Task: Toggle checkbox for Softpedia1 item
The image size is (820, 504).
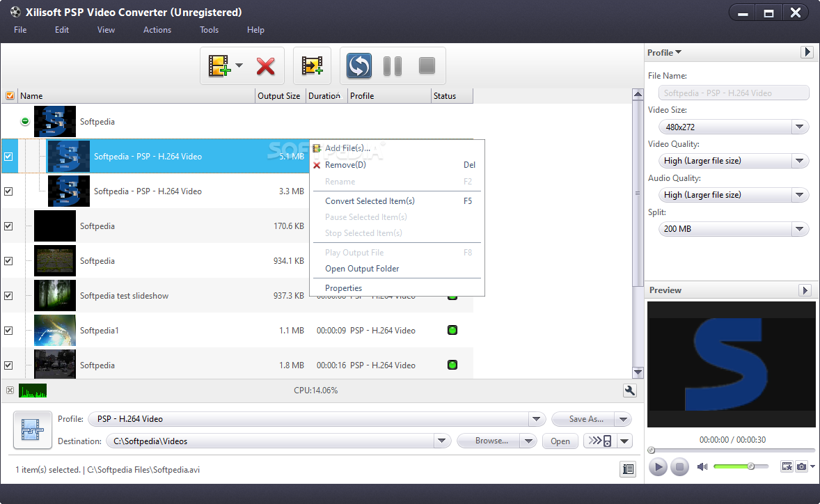Action: 8,331
